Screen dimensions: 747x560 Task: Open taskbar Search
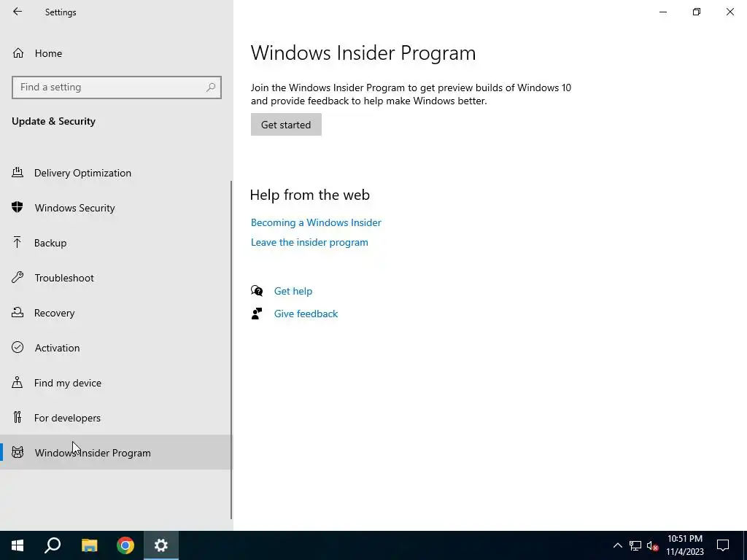tap(53, 545)
